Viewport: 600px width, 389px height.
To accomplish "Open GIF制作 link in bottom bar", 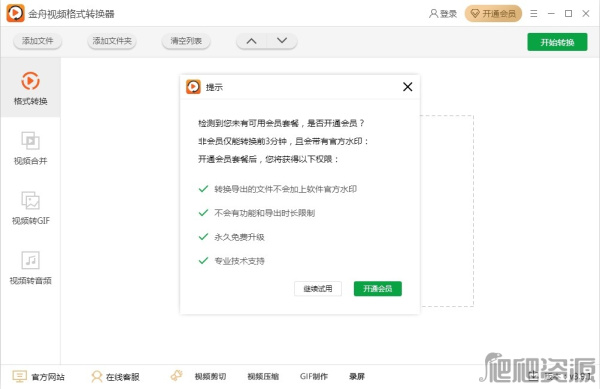I will click(x=314, y=376).
